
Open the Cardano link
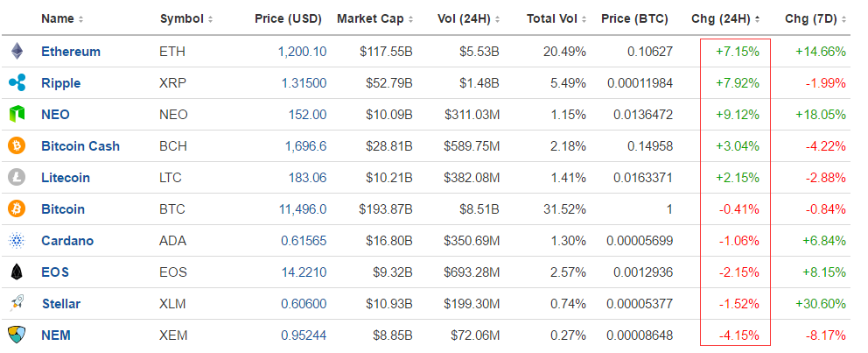(x=67, y=241)
